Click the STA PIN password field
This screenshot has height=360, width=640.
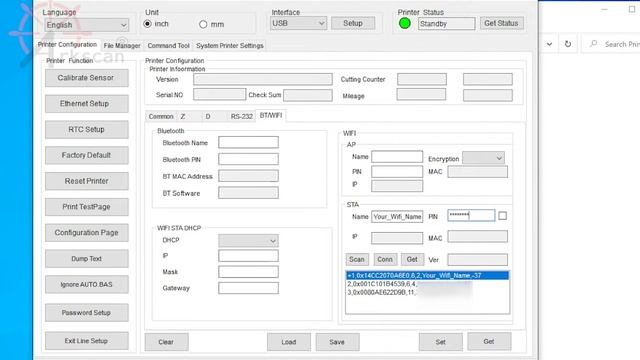471,215
